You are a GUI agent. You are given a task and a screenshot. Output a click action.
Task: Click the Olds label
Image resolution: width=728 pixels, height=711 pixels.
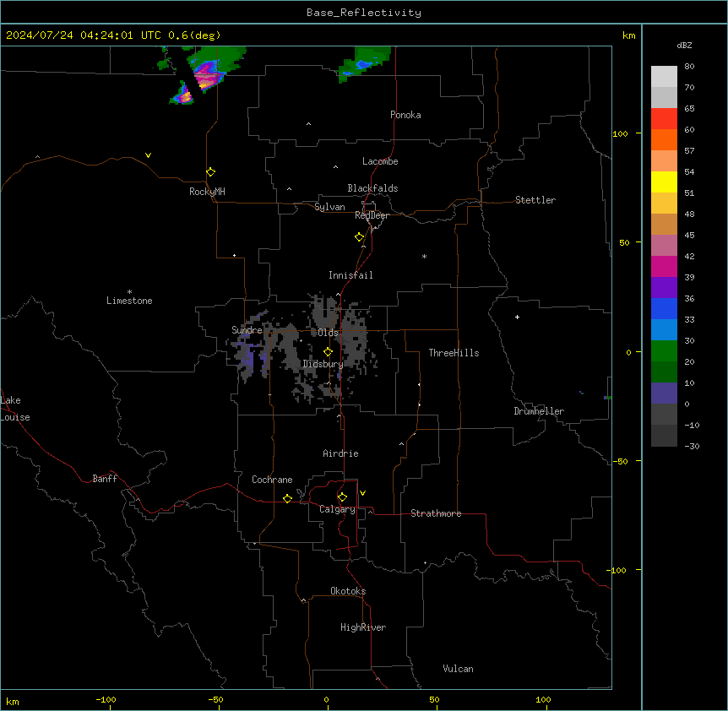click(328, 333)
